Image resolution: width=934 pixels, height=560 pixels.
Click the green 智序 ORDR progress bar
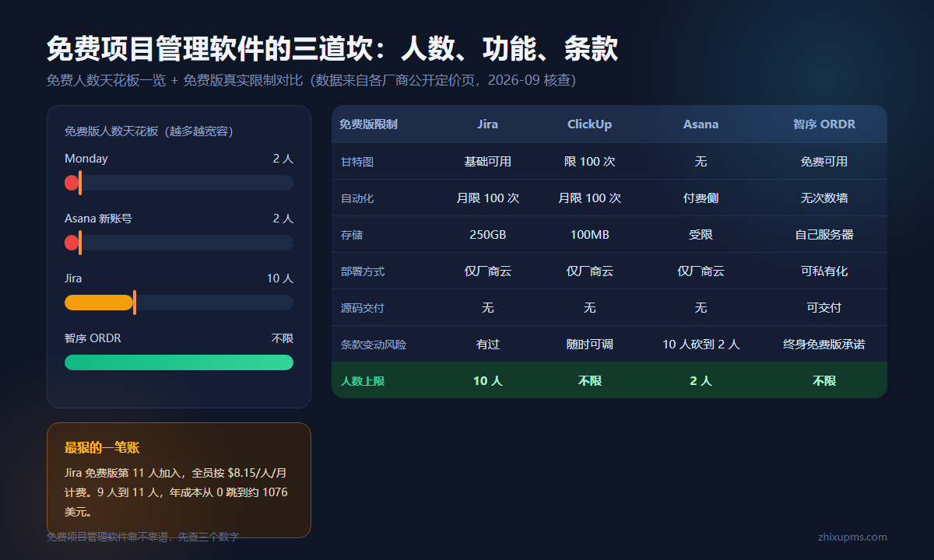pos(179,362)
